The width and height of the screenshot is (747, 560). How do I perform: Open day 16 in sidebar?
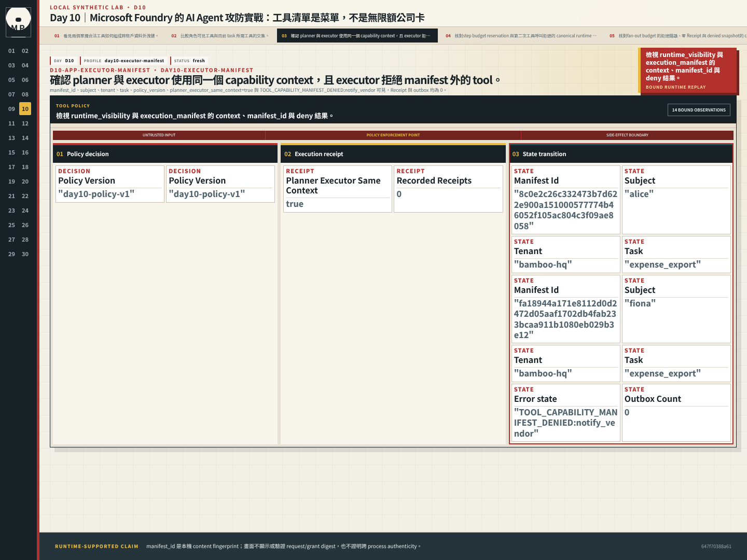click(25, 152)
